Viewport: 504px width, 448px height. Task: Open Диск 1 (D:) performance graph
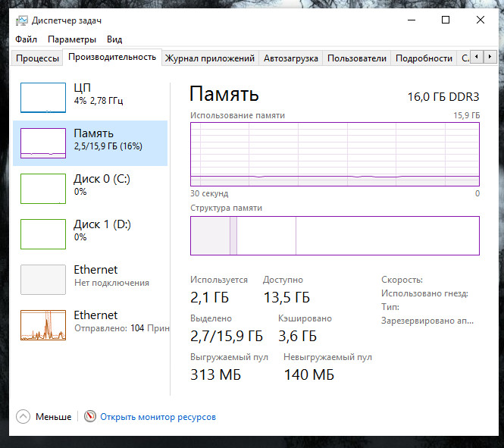tap(42, 233)
